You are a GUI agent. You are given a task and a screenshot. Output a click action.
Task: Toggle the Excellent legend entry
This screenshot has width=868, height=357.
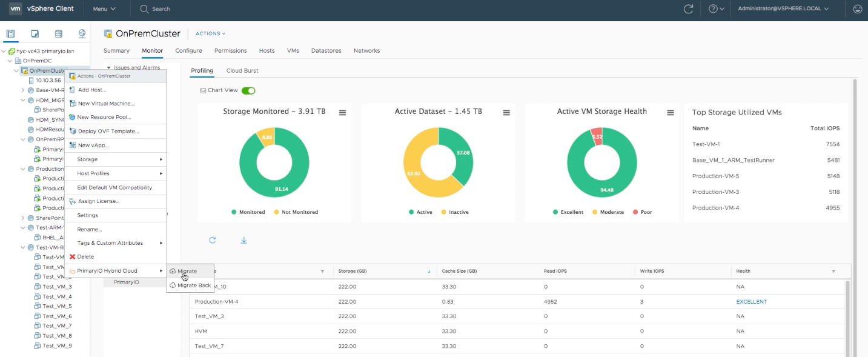[568, 212]
